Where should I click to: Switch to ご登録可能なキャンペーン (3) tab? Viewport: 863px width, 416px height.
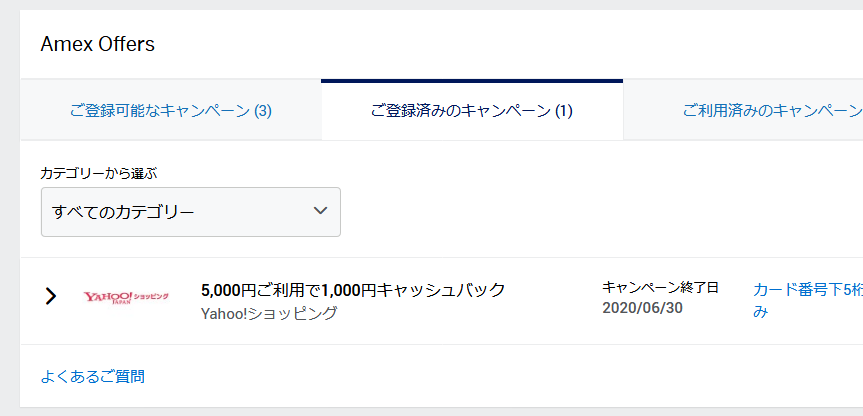tap(170, 111)
